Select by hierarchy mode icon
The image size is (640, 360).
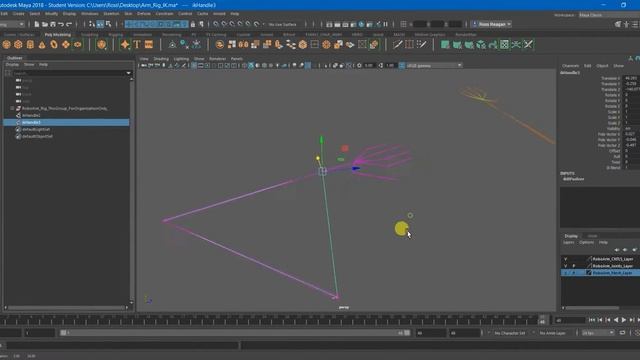92,24
